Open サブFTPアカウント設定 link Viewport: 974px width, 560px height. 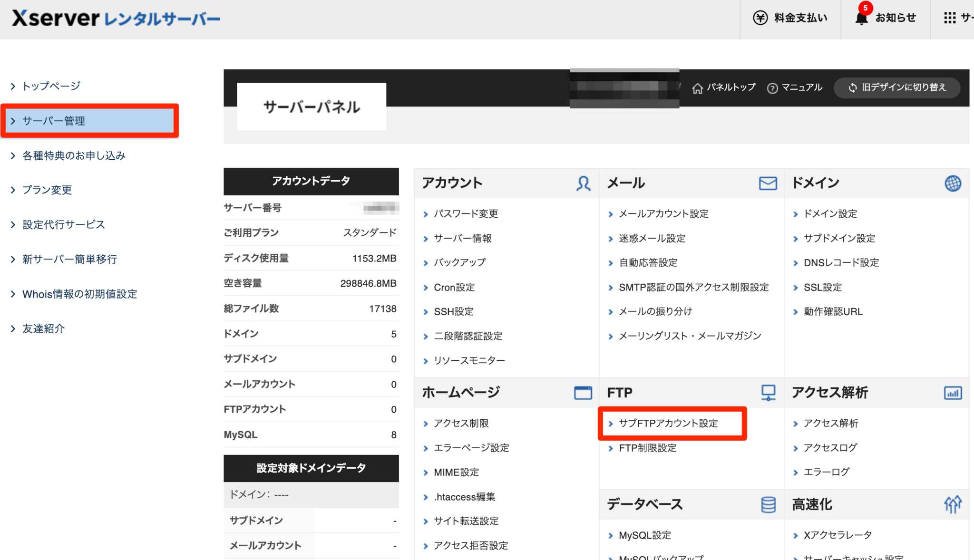pyautogui.click(x=668, y=423)
